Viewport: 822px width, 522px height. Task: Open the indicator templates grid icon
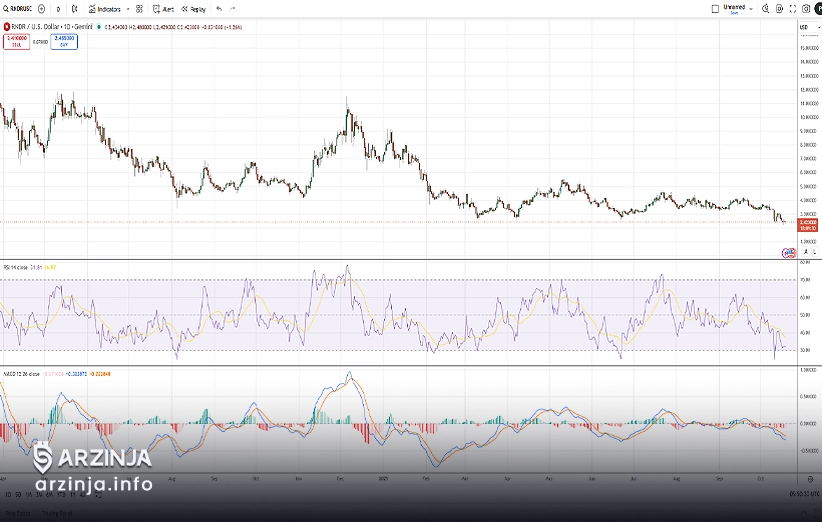[139, 8]
